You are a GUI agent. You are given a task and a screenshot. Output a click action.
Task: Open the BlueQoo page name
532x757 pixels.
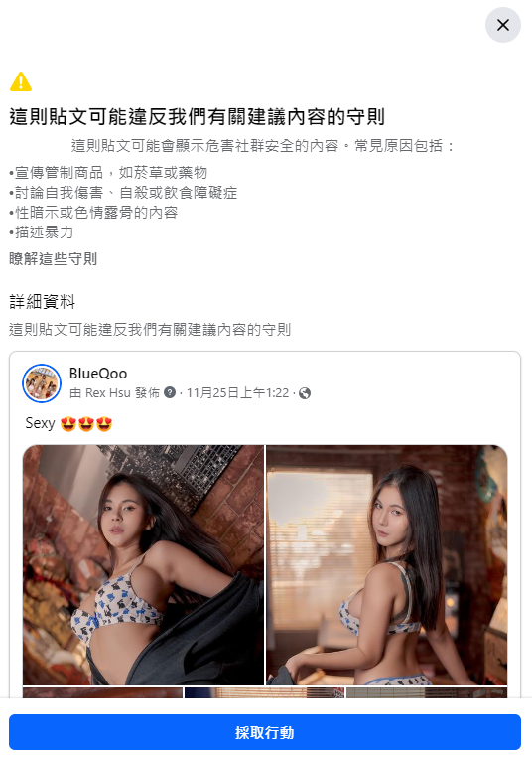point(98,374)
